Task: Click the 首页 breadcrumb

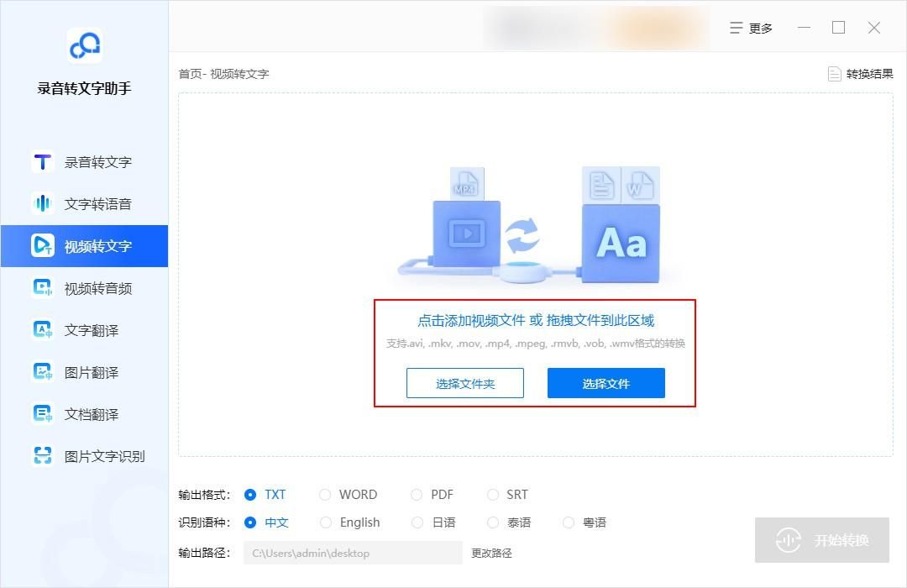Action: pyautogui.click(x=190, y=74)
